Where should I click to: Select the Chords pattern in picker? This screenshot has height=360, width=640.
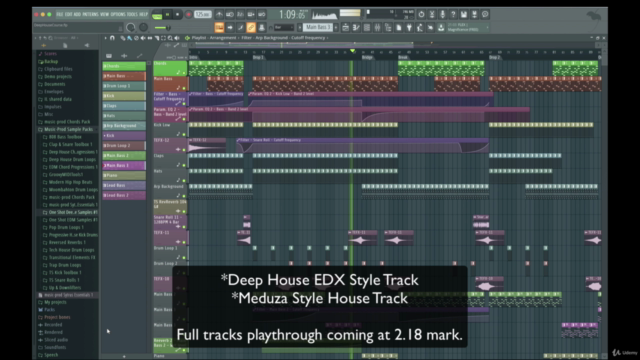coord(124,66)
